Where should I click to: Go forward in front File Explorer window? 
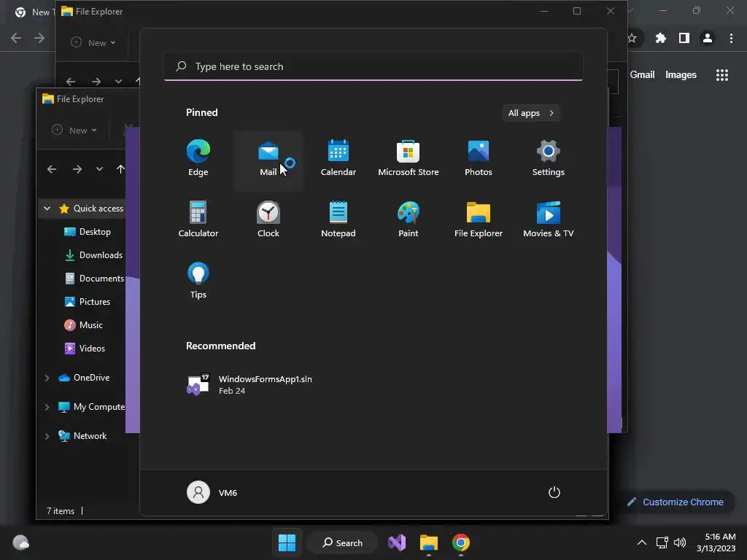click(x=77, y=169)
